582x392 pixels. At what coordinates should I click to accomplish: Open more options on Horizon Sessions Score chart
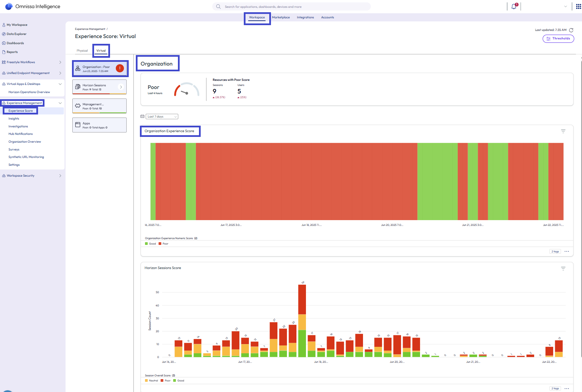pyautogui.click(x=567, y=388)
